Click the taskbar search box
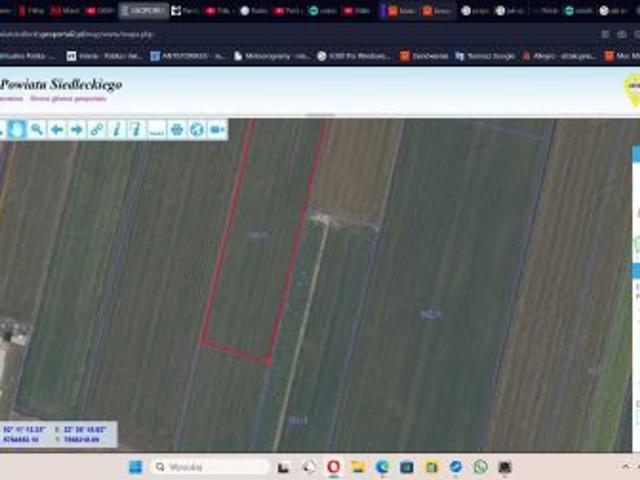 (x=211, y=467)
